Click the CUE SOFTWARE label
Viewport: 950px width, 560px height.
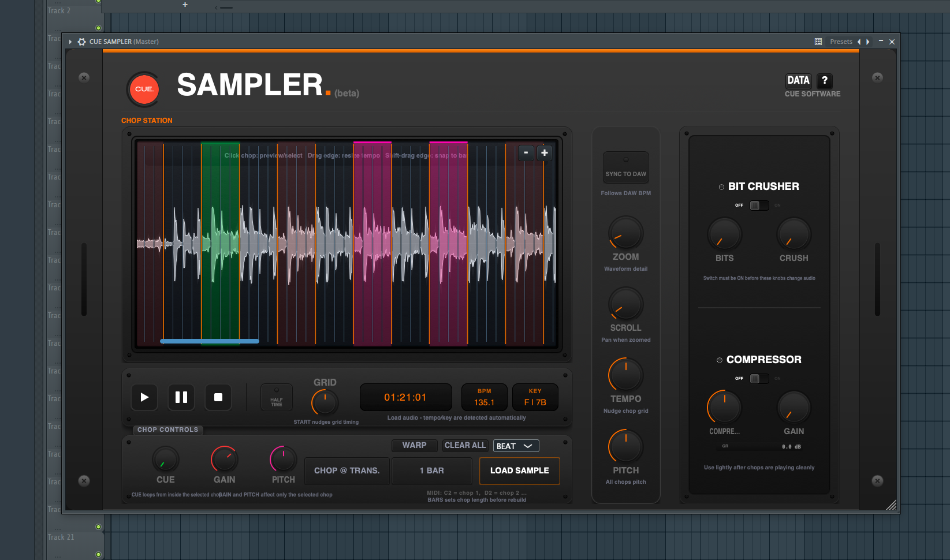813,94
